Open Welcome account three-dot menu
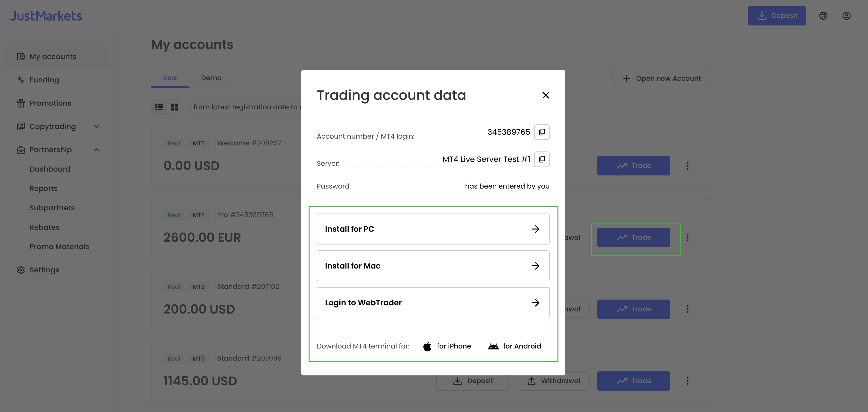 point(687,166)
